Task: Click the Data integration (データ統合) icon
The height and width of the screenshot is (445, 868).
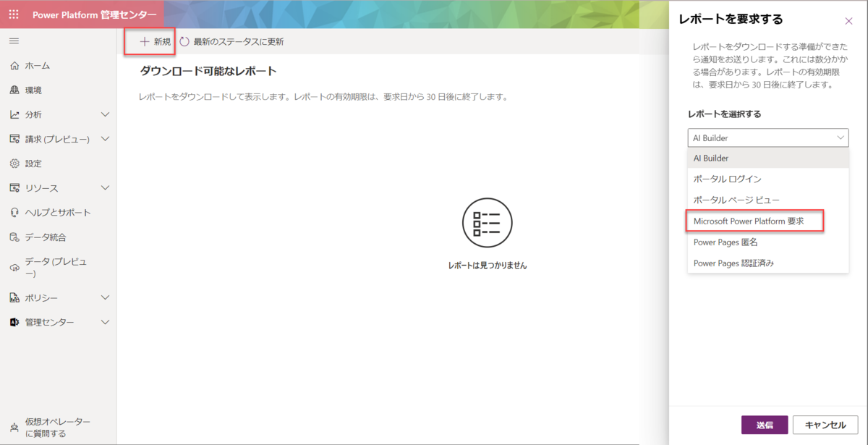Action: coord(14,237)
